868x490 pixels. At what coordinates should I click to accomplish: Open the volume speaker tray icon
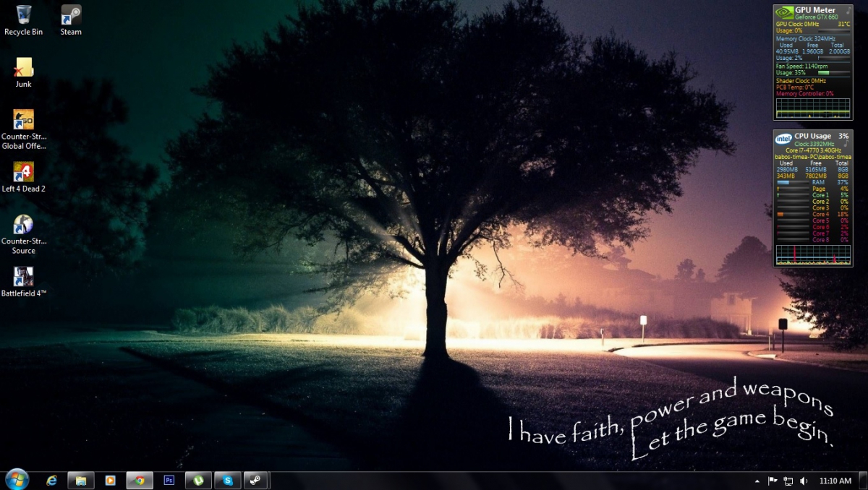pyautogui.click(x=804, y=481)
